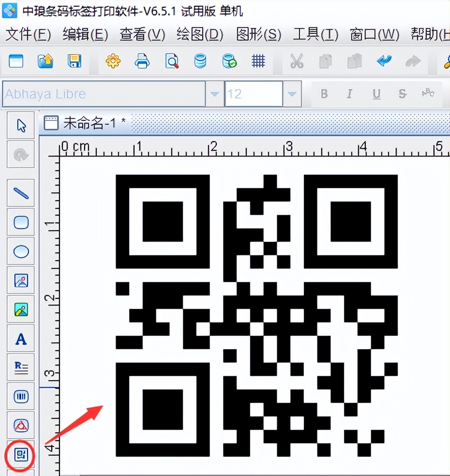Open the 窗口(W) menu
Screen dimensions: 450x476
pos(375,34)
